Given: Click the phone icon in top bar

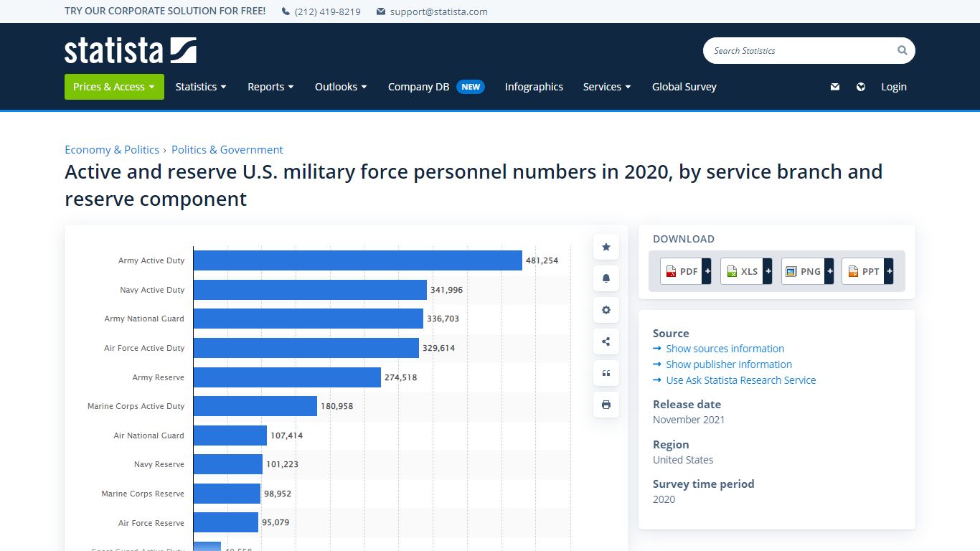Looking at the screenshot, I should coord(286,11).
